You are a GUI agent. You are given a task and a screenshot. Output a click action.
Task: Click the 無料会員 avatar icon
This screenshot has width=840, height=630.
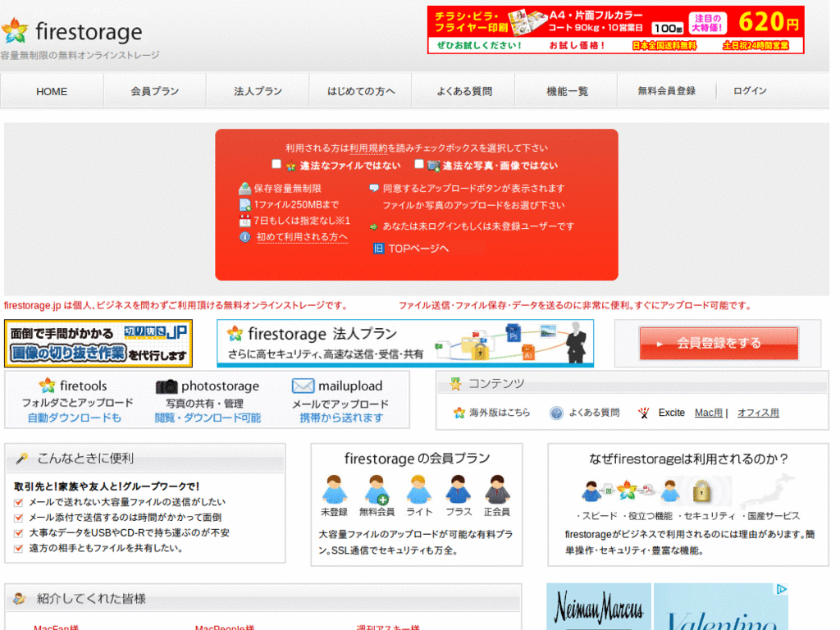[377, 490]
